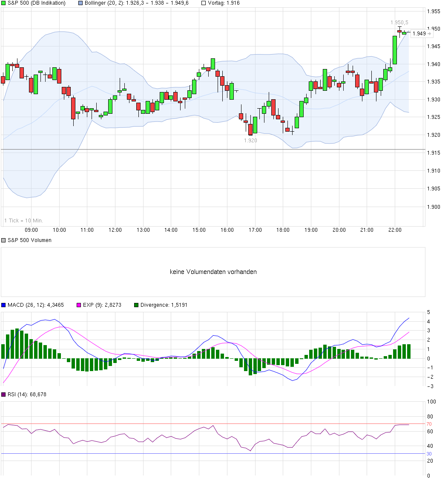
Task: Click the white Vortag legend square
Action: pos(204,3)
